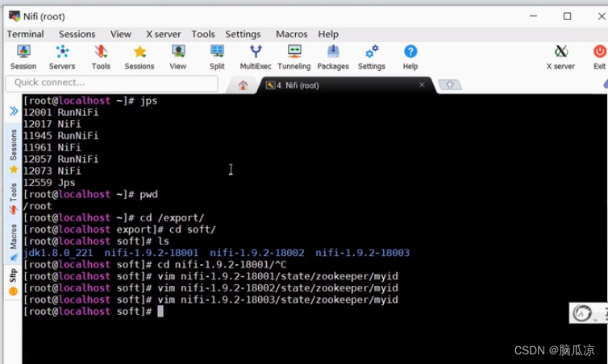Click the 12559 Jps line
This screenshot has height=364, width=608.
(x=49, y=182)
